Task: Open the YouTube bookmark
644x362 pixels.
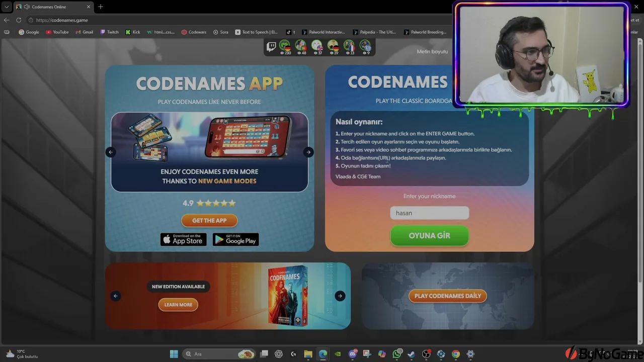Action: coord(57,32)
